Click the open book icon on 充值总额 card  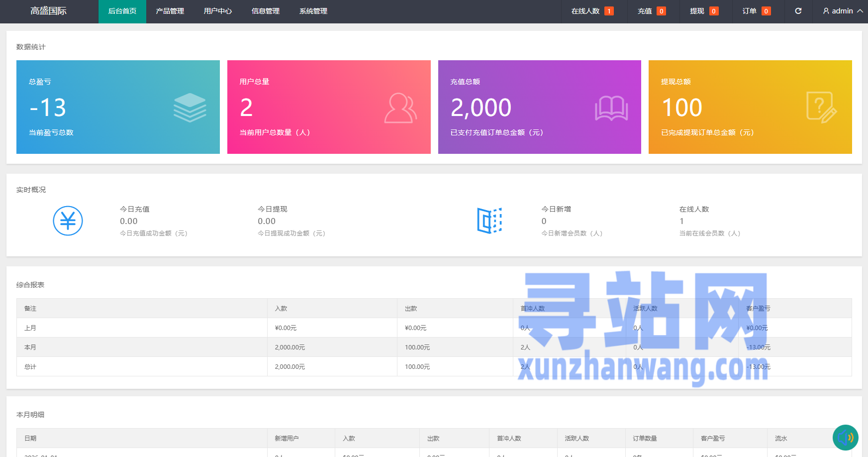tap(611, 108)
